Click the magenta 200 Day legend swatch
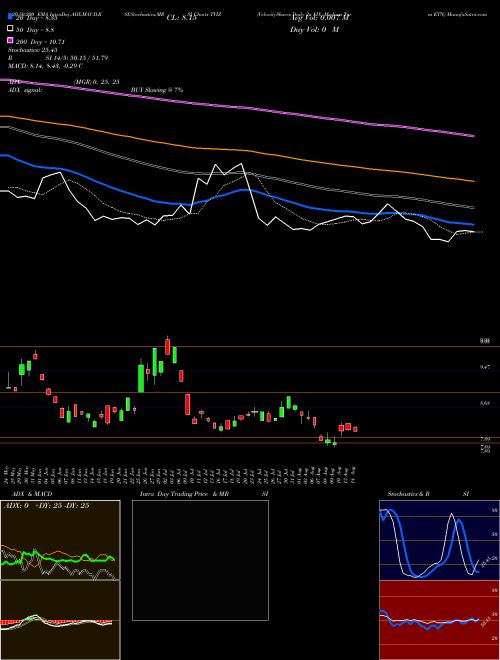Image resolution: width=500 pixels, height=660 pixels. [10, 41]
